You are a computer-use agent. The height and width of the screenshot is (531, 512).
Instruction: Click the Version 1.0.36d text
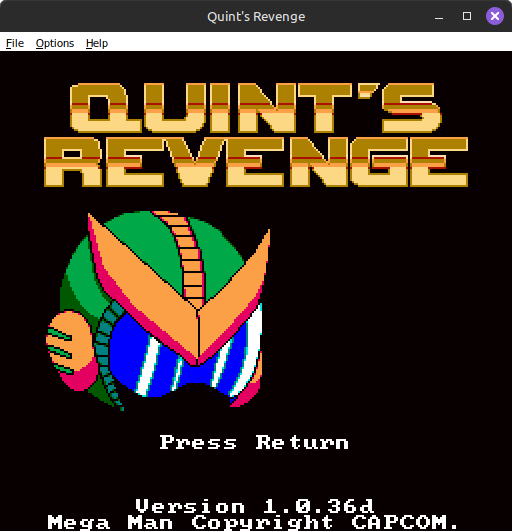point(254,506)
